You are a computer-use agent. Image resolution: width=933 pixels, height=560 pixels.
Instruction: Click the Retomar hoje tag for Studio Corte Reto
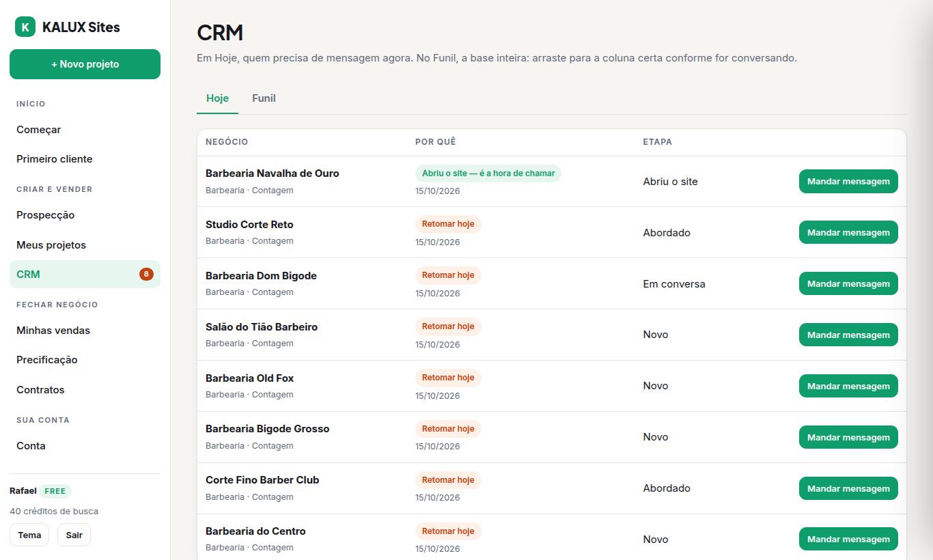[x=448, y=224]
